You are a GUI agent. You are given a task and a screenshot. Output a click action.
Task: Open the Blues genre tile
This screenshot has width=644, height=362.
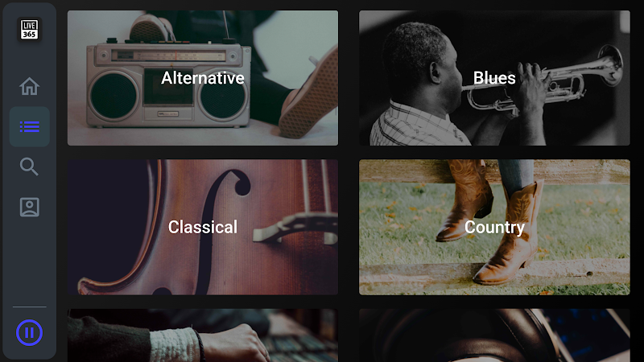pyautogui.click(x=494, y=78)
